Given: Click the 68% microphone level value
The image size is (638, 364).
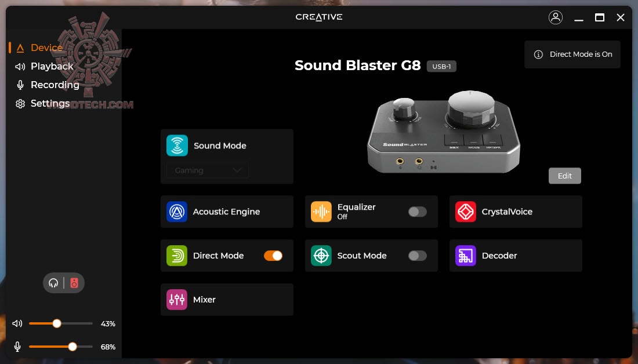Looking at the screenshot, I should [x=108, y=347].
